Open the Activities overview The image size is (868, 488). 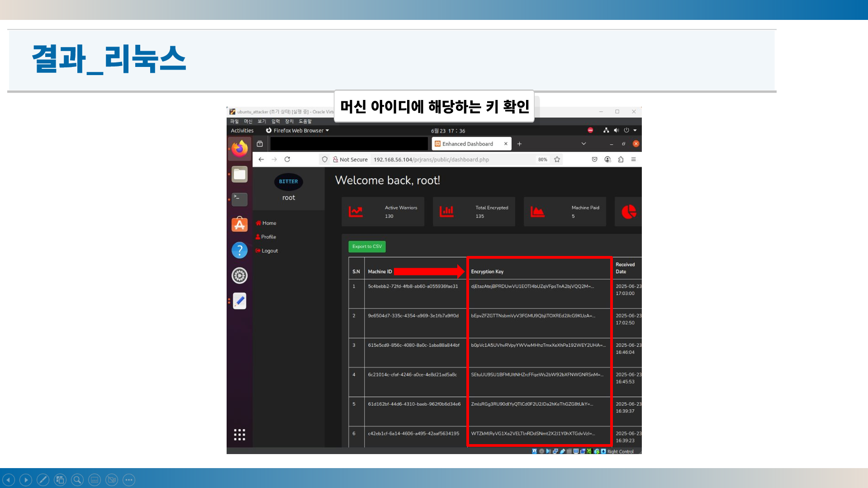pos(242,131)
